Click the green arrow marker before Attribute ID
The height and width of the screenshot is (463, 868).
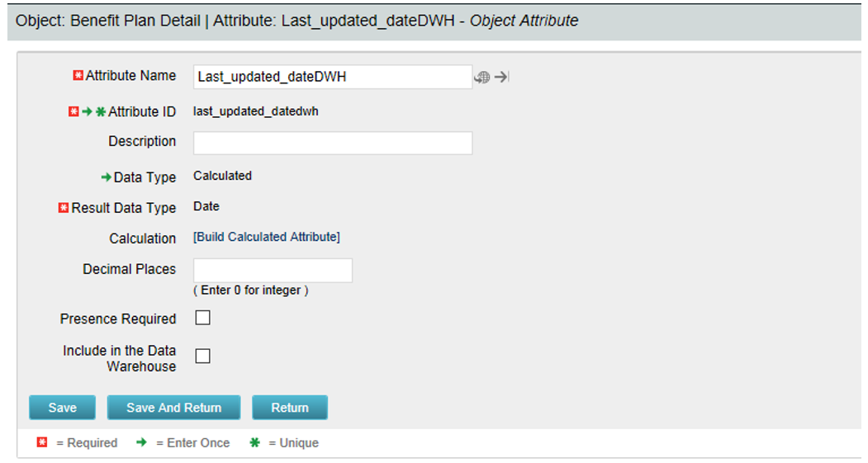tap(88, 111)
